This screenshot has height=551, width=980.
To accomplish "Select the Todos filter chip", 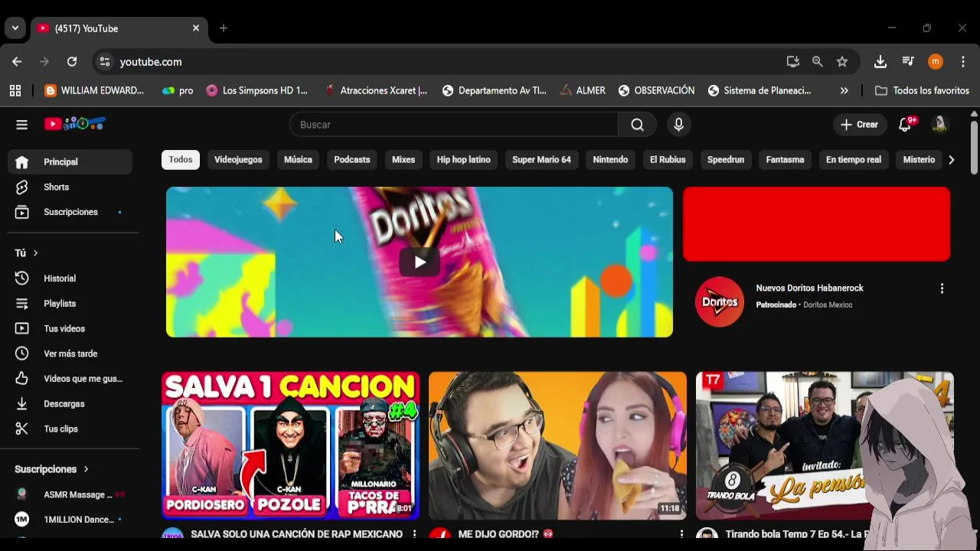I will click(181, 160).
